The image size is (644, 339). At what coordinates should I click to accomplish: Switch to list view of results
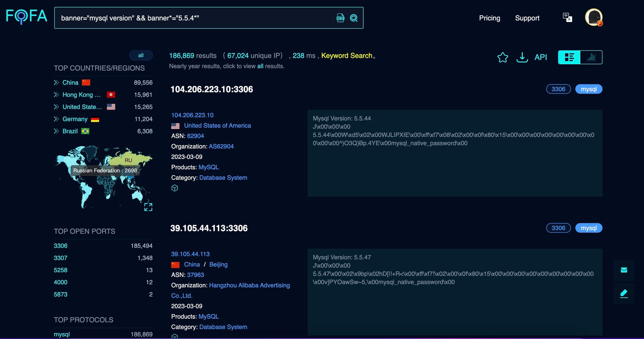coord(569,57)
